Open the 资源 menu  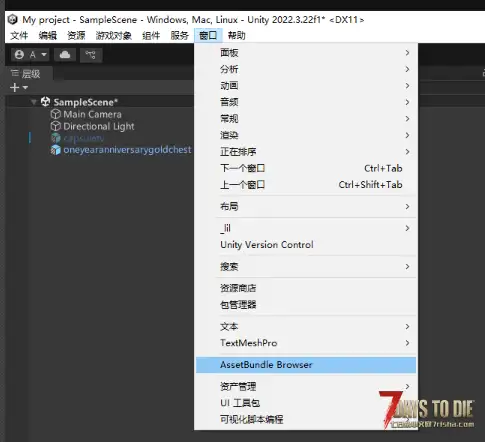pos(76,35)
